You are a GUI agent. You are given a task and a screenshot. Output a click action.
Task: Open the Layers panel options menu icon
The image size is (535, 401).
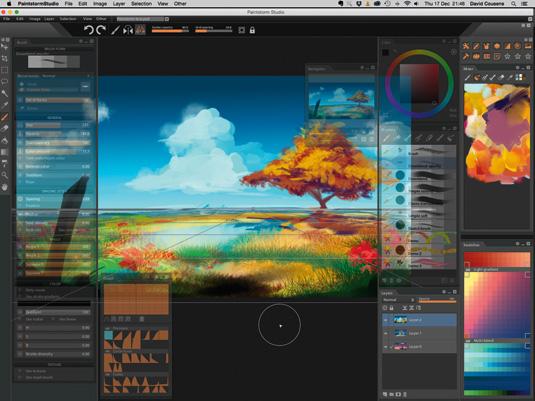[444, 292]
